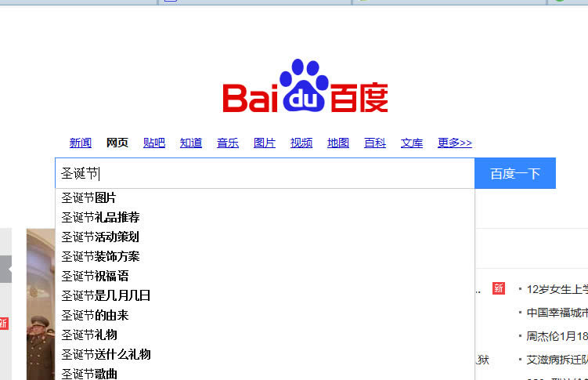
Task: Select suggestion 圣诞节送什么礼物
Action: coord(106,354)
